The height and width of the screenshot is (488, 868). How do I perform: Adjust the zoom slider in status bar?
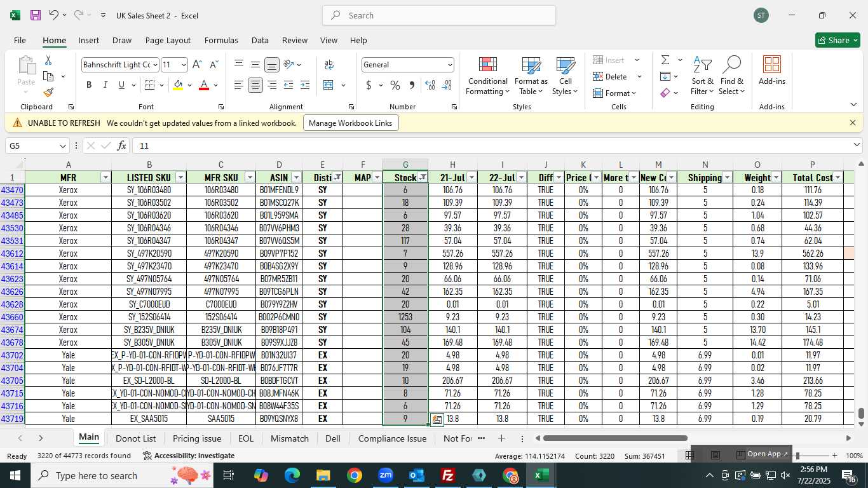point(797,456)
